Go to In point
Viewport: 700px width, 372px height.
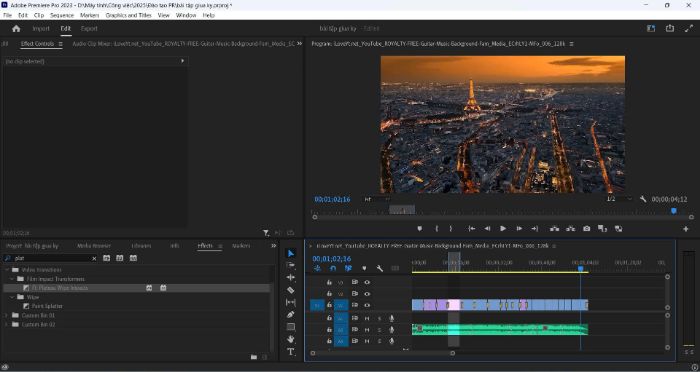click(x=471, y=229)
